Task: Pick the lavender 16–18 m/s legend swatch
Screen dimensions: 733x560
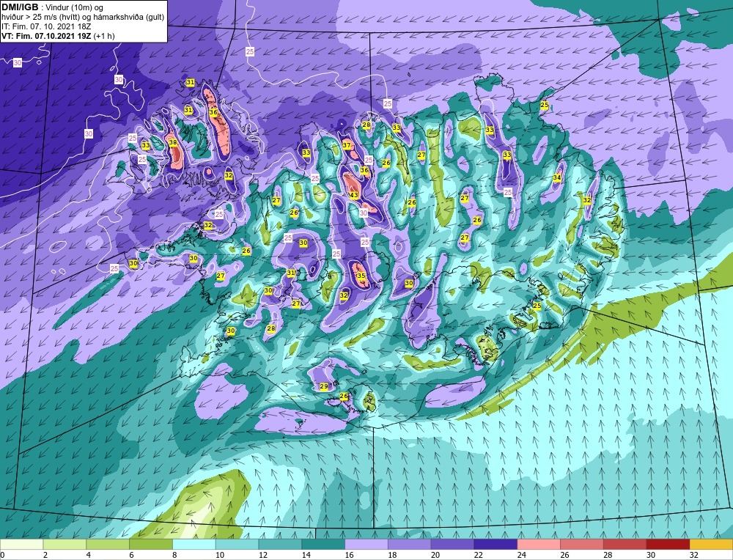Action: 366,544
